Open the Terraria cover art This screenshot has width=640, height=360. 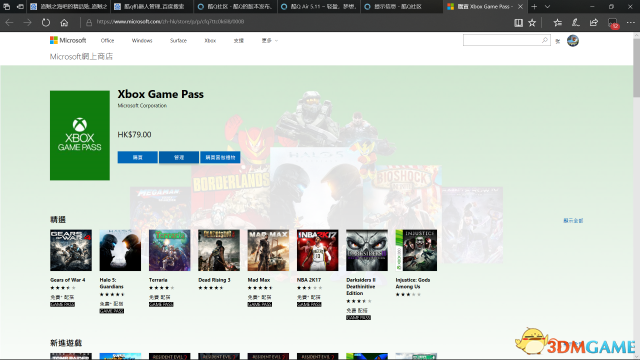[169, 250]
